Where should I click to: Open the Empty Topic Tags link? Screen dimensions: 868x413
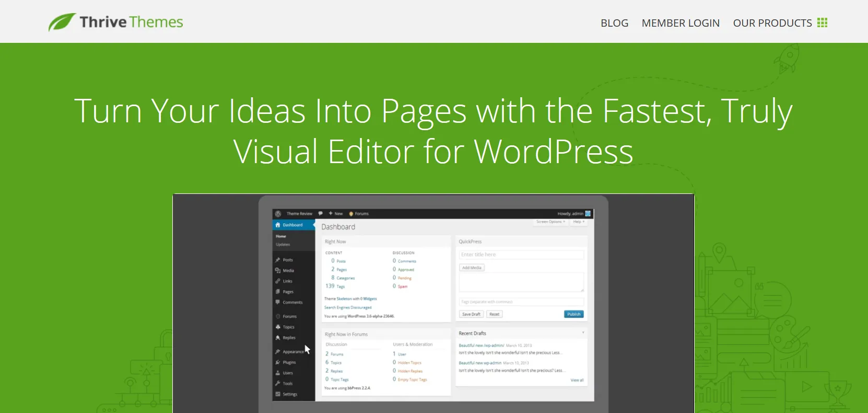coord(412,380)
